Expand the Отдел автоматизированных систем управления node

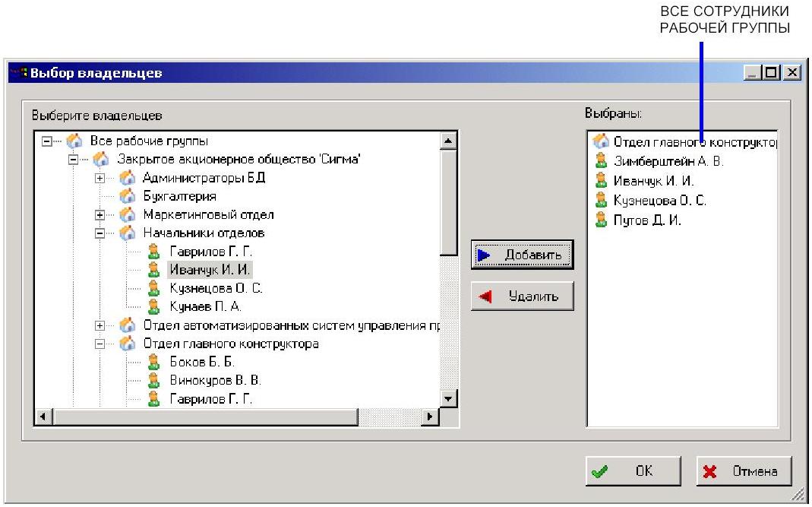100,325
